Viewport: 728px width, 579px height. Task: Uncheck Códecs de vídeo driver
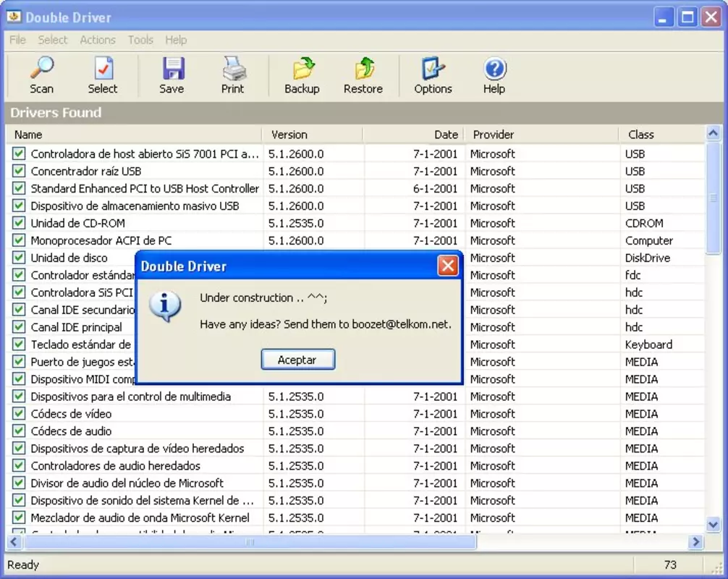tap(19, 413)
